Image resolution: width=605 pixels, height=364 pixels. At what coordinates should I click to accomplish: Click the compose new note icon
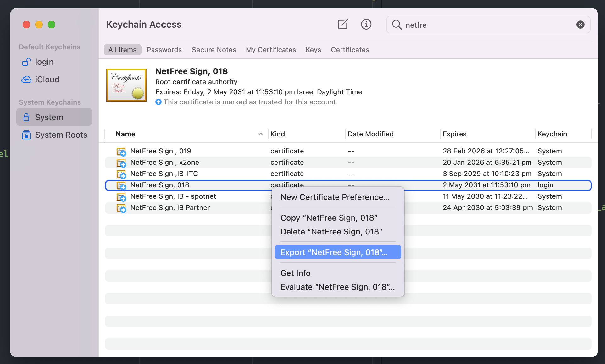pyautogui.click(x=343, y=24)
